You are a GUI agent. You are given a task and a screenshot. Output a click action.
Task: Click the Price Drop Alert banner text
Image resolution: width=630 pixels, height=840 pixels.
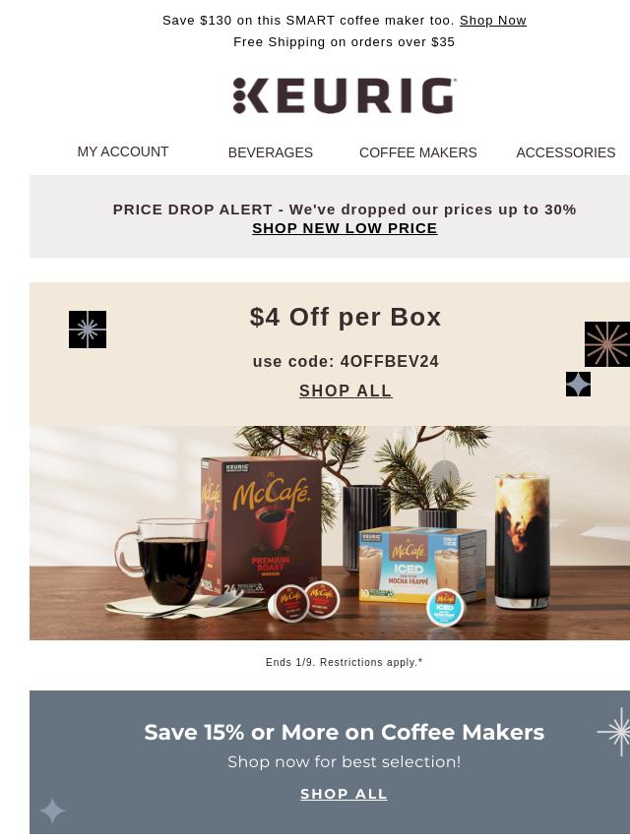click(345, 210)
